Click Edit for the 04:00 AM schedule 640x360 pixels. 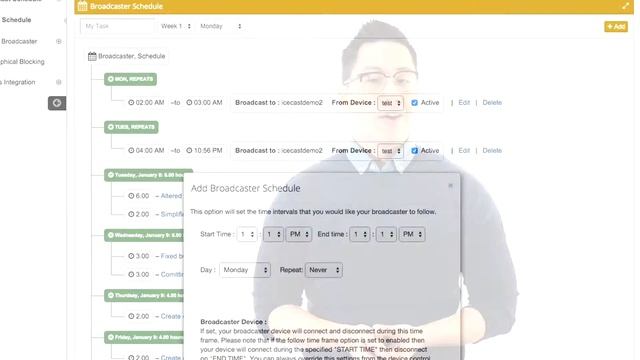[x=464, y=151]
